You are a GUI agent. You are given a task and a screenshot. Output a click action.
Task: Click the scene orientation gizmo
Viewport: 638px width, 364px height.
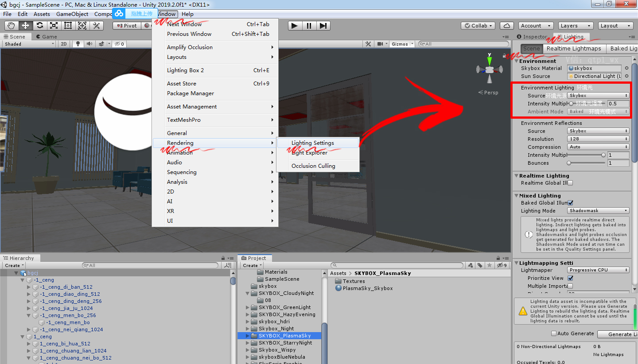point(489,69)
